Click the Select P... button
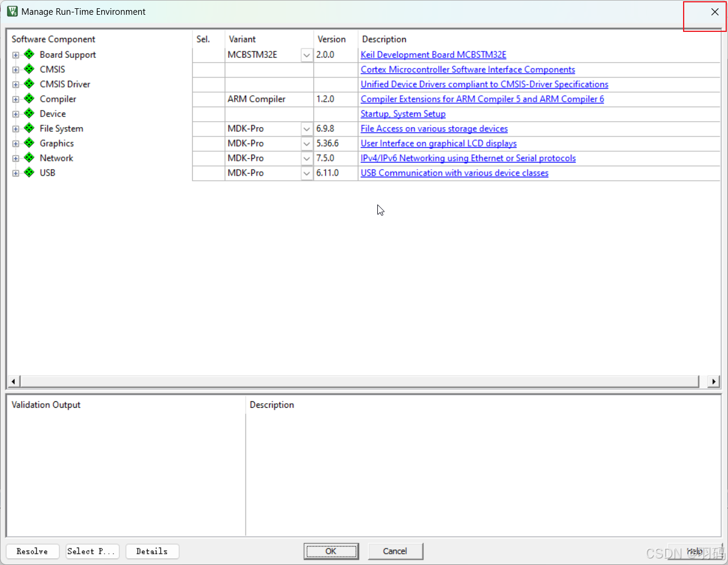Viewport: 728px width, 565px height. (92, 551)
